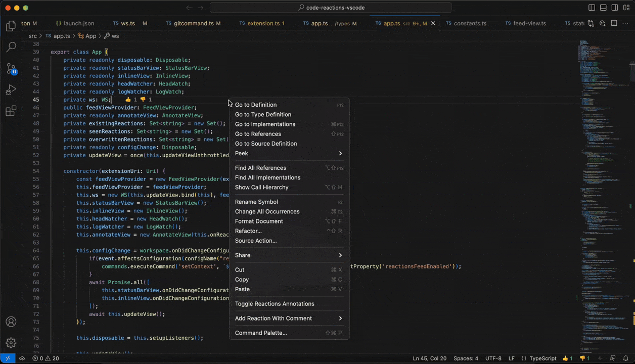The image size is (635, 364).
Task: Select Go to Type Definition
Action: 289,114
